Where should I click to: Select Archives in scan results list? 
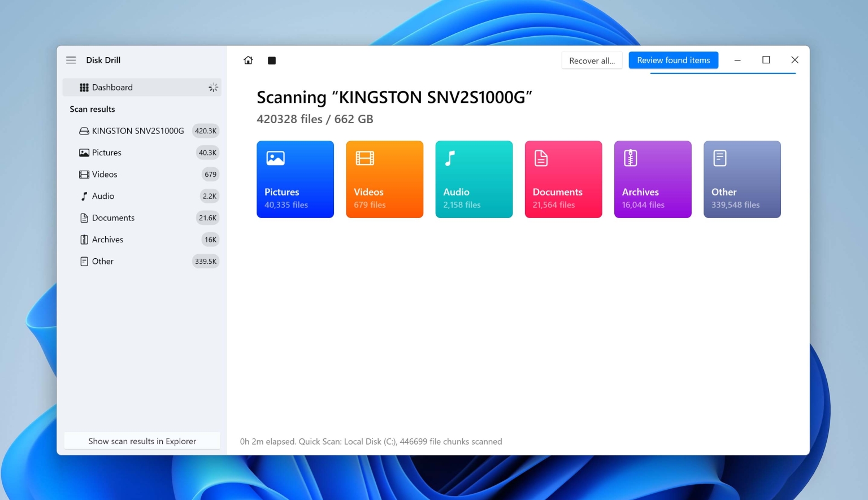tap(142, 240)
